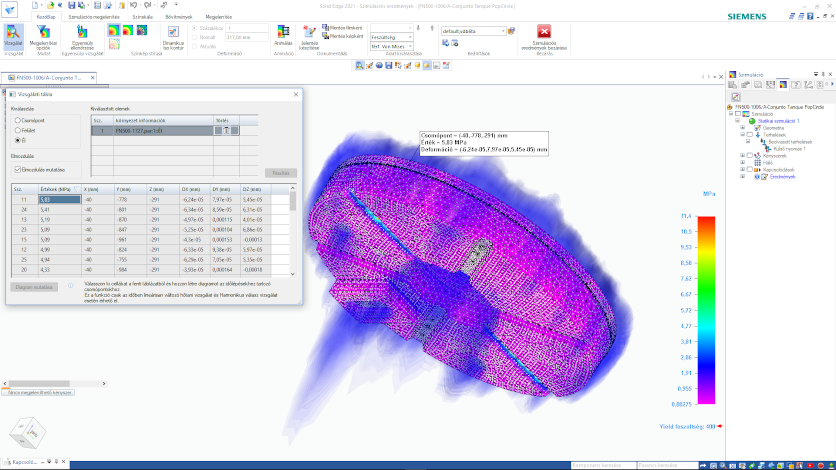This screenshot has width=836, height=470.
Task: Click Mentés filmként in the ribbon
Action: (x=342, y=28)
